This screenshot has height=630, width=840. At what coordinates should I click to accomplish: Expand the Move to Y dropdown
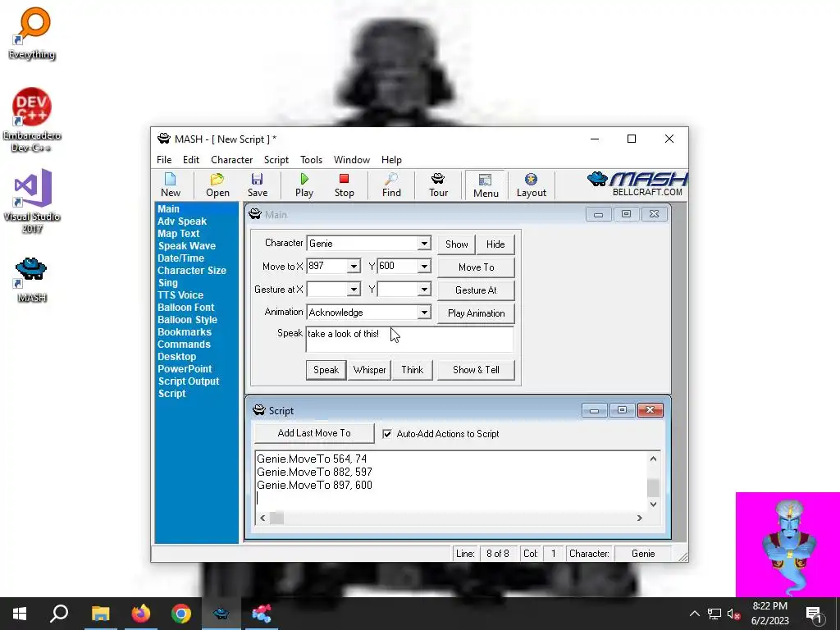tap(424, 267)
